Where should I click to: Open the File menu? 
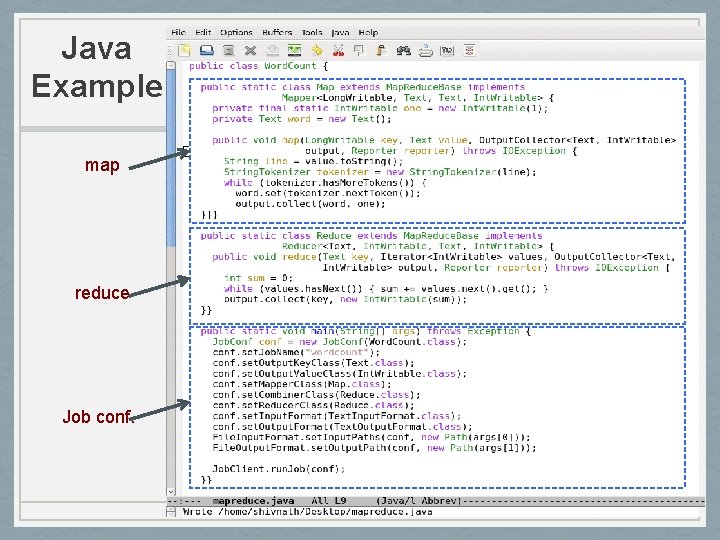[x=178, y=33]
